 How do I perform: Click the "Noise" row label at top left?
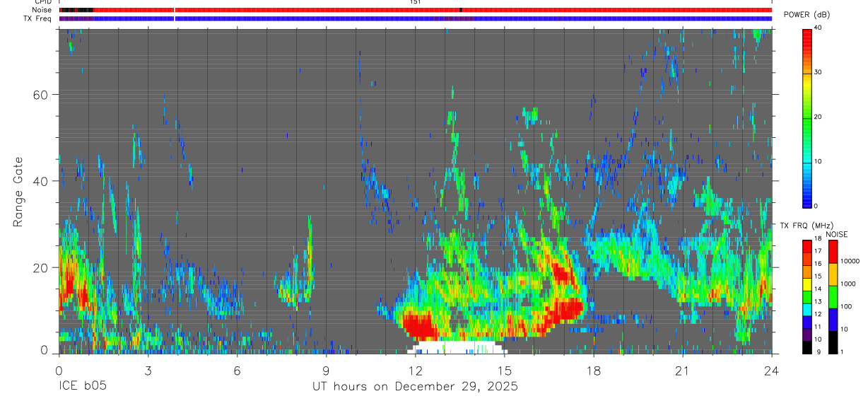point(42,10)
